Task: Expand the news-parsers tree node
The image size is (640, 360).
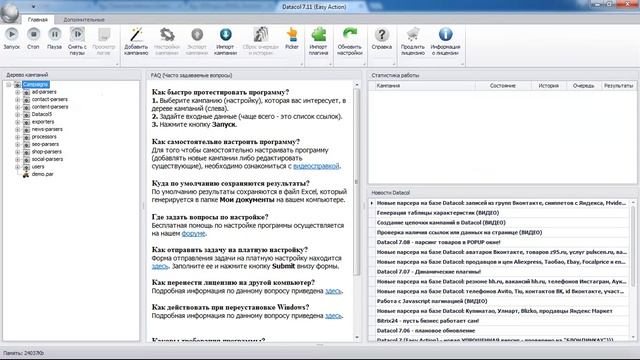Action: click(x=18, y=129)
